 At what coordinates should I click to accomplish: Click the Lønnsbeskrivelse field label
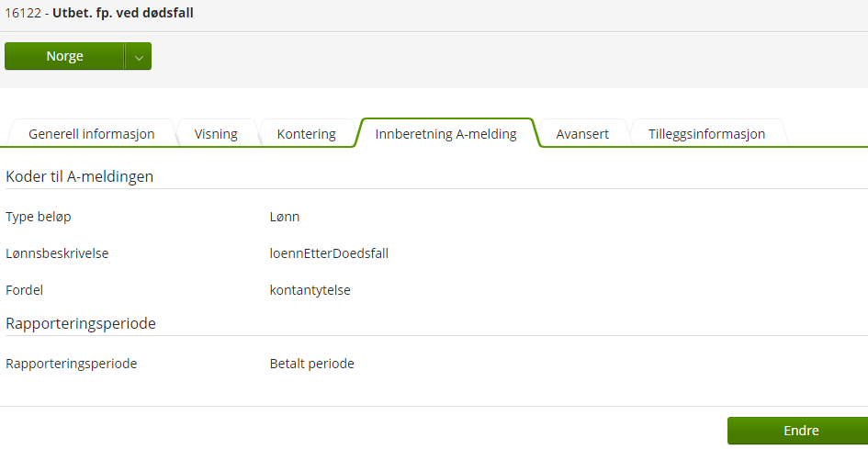[57, 253]
